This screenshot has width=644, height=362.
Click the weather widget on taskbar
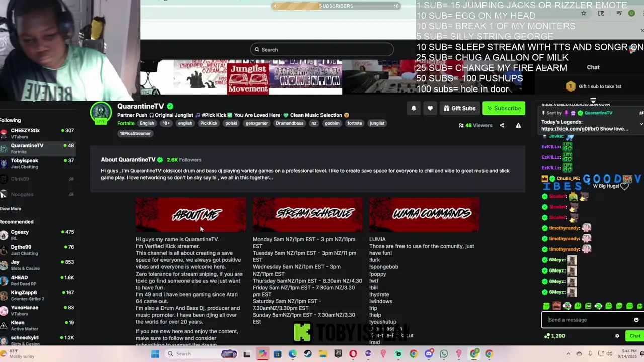(x=17, y=353)
